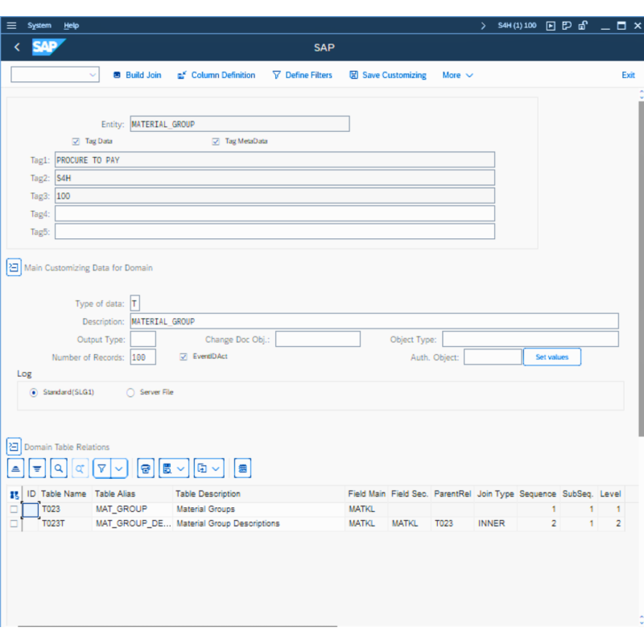Select the Server File radio button

(x=131, y=393)
